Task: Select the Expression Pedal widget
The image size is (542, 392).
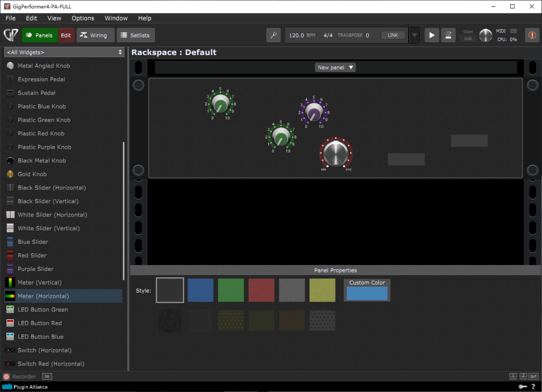Action: point(64,79)
